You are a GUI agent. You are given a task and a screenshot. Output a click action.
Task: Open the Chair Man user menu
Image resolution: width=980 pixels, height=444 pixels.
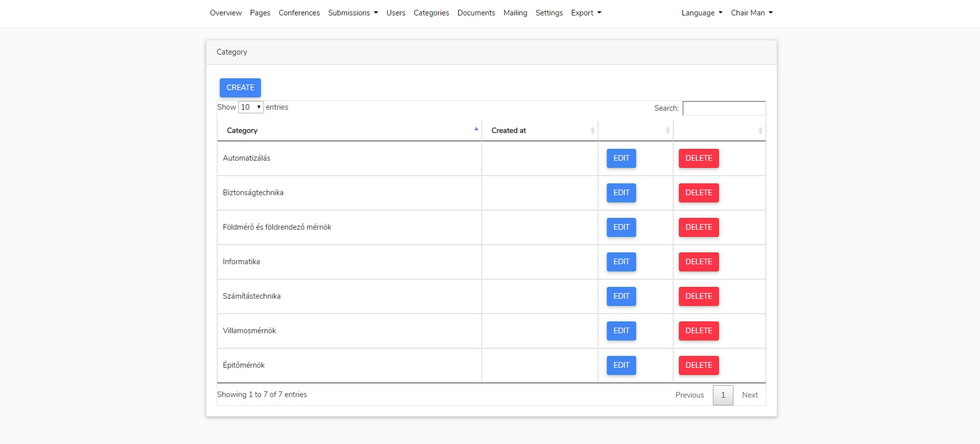coord(752,13)
